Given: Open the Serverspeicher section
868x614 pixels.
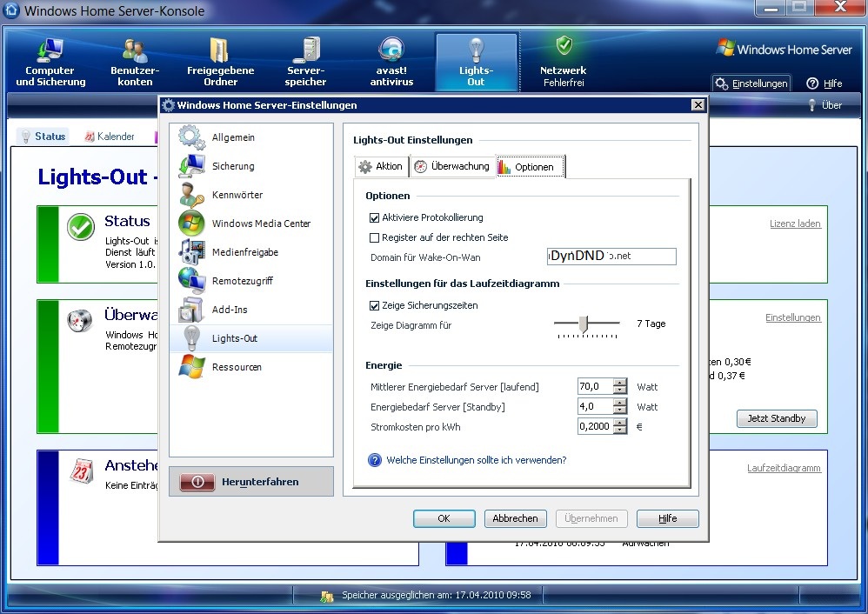Looking at the screenshot, I should click(x=305, y=62).
